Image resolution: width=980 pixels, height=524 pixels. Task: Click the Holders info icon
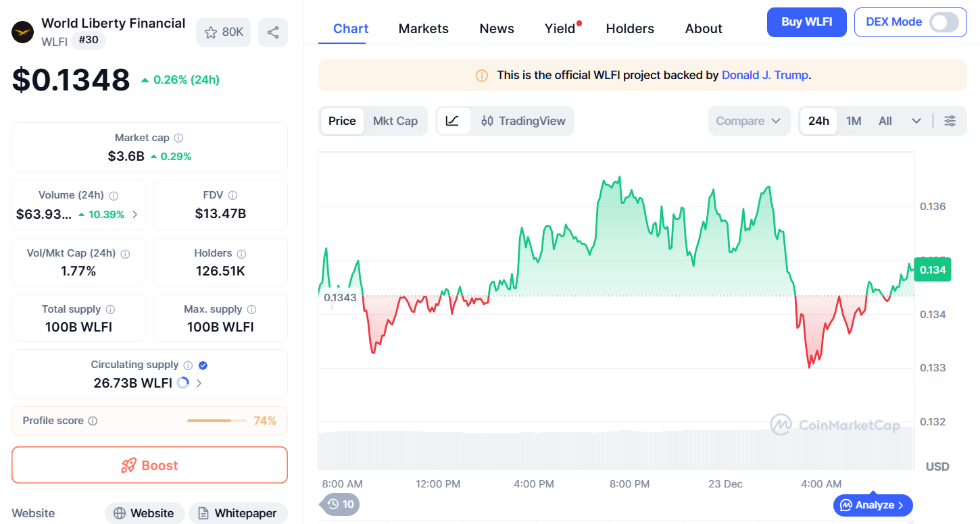pos(241,254)
